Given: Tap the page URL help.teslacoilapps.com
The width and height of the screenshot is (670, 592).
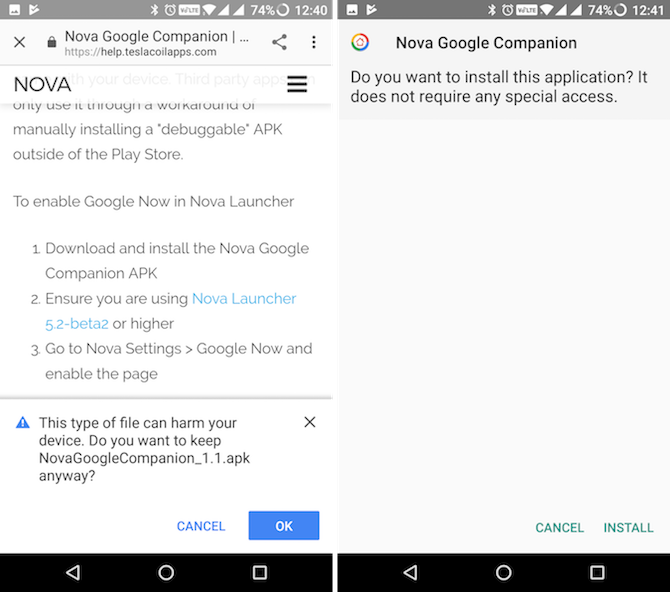Looking at the screenshot, I should [x=141, y=52].
